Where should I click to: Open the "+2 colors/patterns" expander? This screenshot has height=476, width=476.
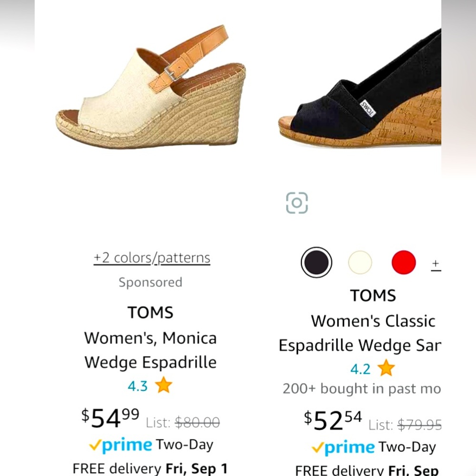pyautogui.click(x=150, y=257)
